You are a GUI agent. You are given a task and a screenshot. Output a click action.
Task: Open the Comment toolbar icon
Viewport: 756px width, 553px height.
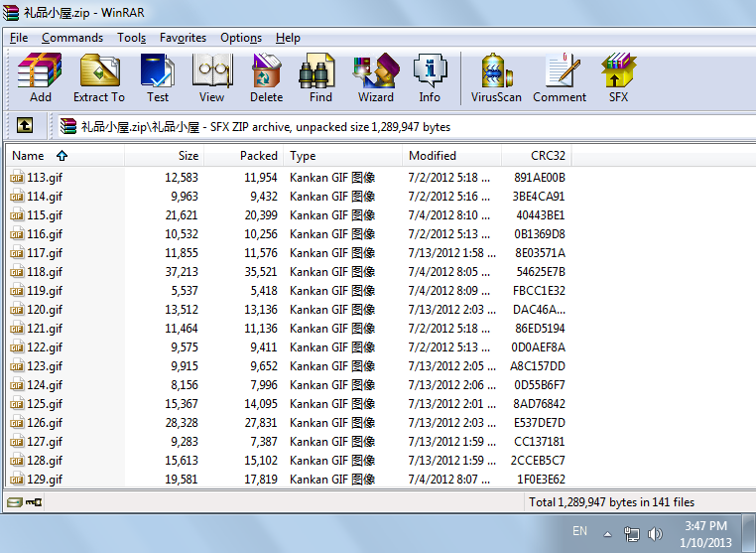click(560, 78)
